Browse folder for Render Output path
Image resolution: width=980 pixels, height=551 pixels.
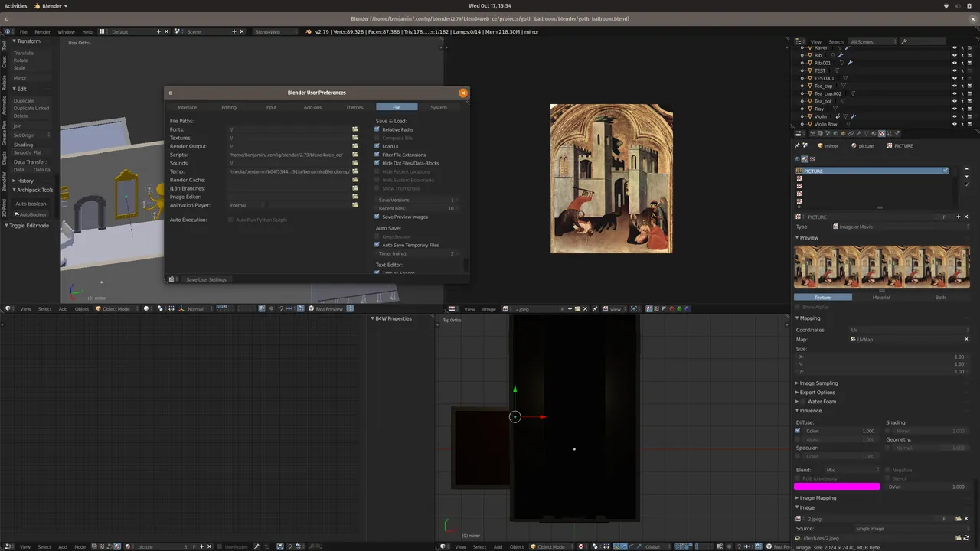point(355,146)
